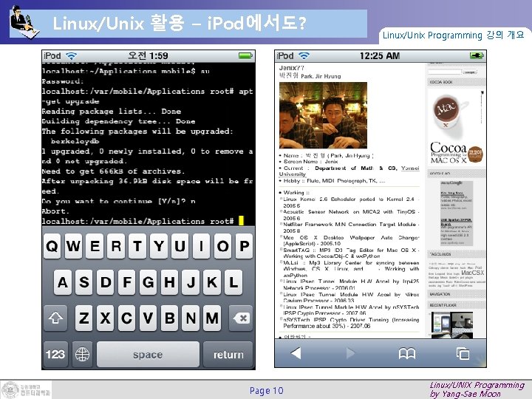Tap the I key on the keyboard
532x399 pixels.
[x=202, y=246]
